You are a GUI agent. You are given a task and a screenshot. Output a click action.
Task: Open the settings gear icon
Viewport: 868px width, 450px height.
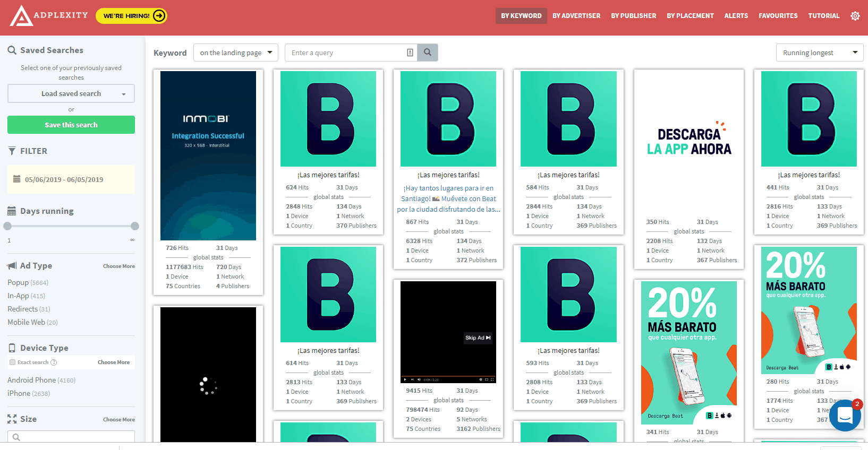coord(855,16)
